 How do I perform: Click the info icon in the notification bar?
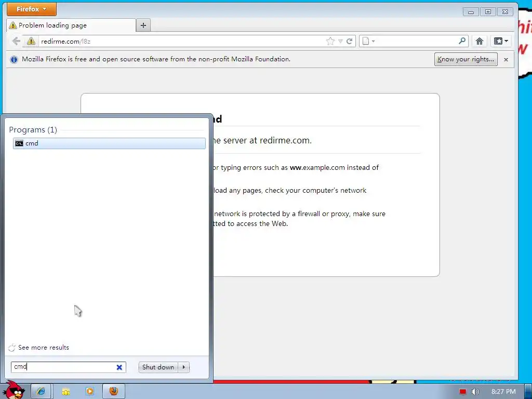coord(14,60)
